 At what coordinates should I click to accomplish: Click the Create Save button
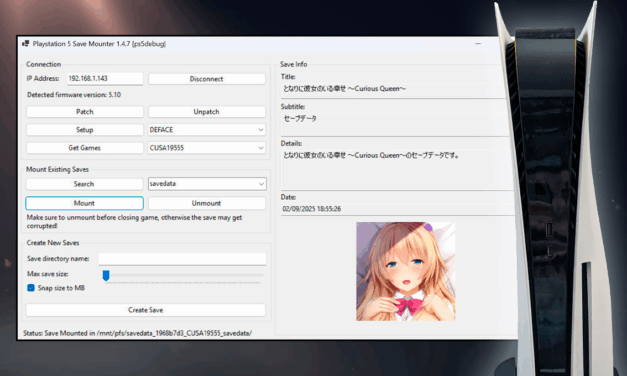(146, 310)
